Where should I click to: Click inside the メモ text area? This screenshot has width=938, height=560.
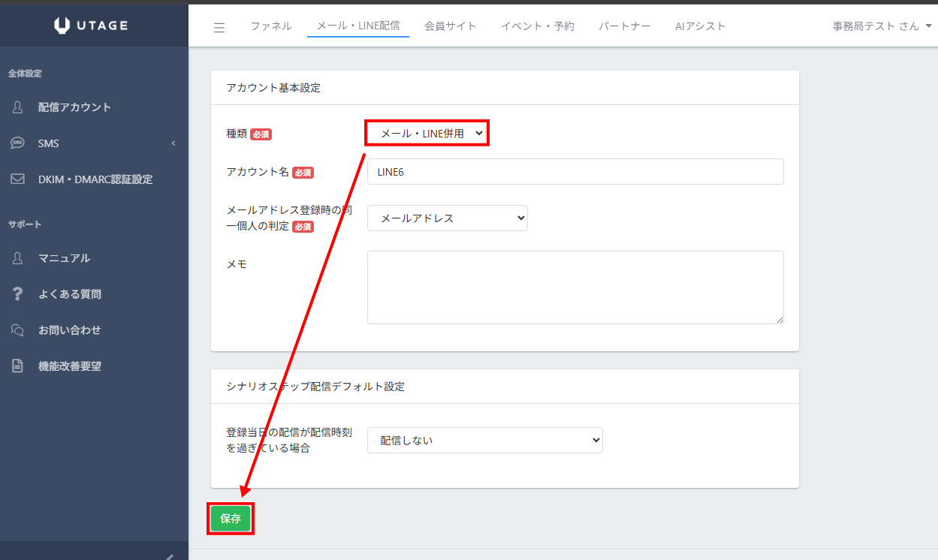pos(575,288)
